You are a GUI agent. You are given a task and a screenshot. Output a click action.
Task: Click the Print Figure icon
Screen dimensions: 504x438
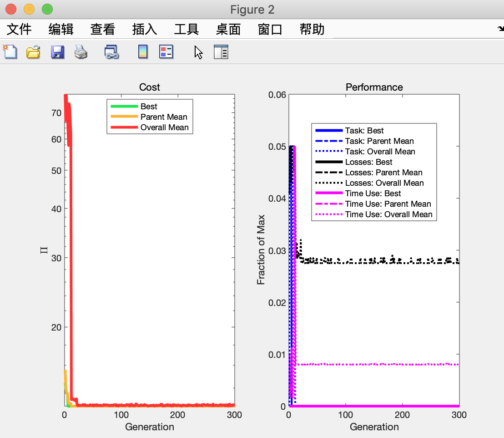pos(81,52)
